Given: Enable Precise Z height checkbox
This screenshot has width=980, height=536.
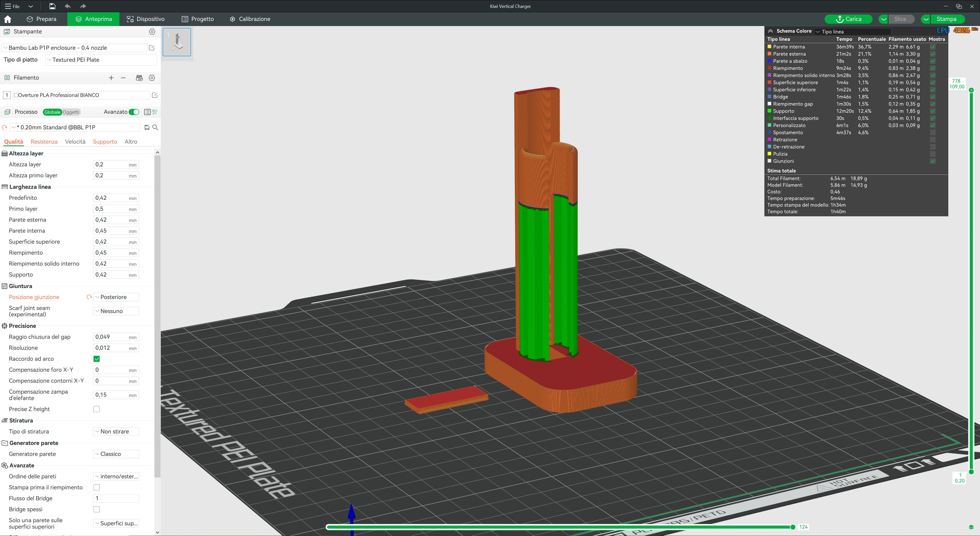Looking at the screenshot, I should (97, 409).
